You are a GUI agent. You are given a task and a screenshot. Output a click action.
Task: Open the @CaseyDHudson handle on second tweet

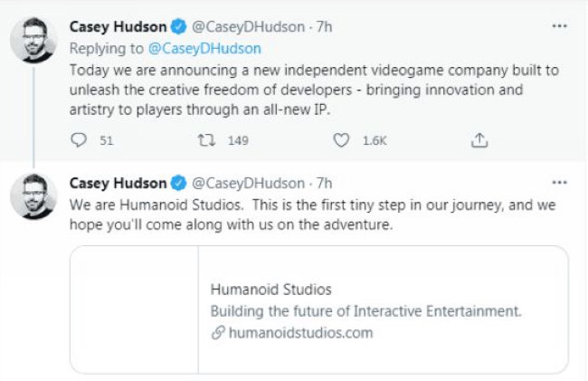(x=248, y=184)
